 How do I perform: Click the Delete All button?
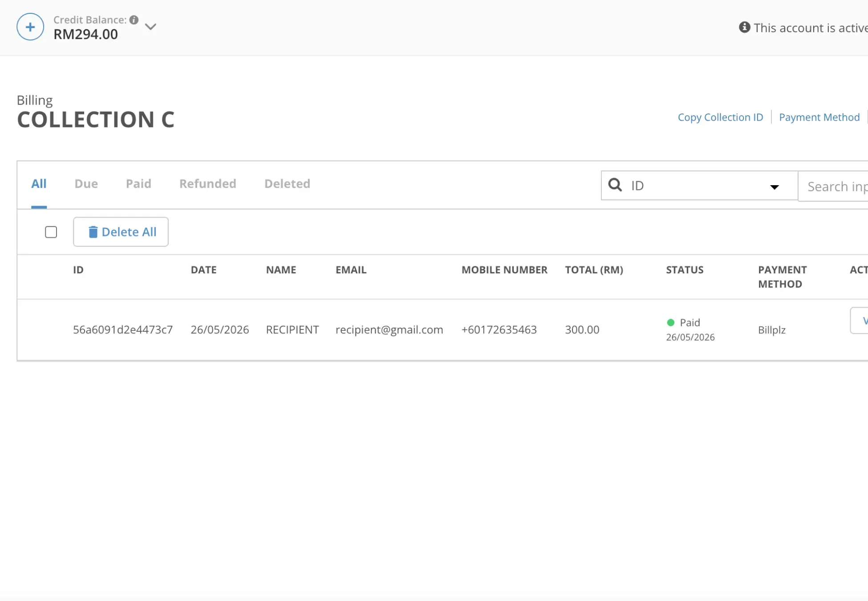tap(121, 232)
